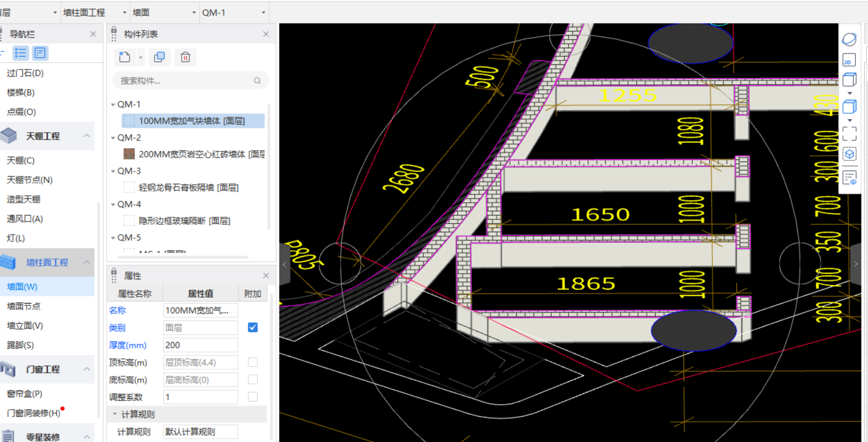868x442 pixels.
Task: Select 墙立面(V) in navigation
Action: point(24,325)
